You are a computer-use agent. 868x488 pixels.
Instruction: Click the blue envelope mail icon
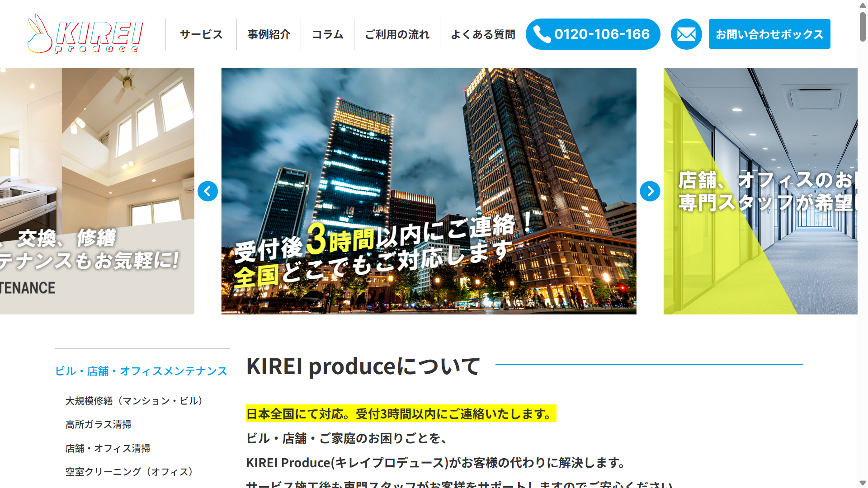click(x=686, y=34)
